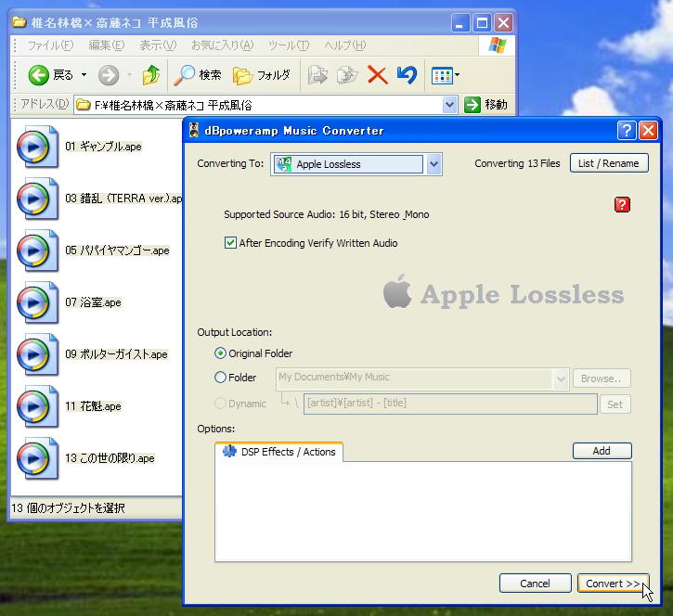Viewport: 673px width, 616px height.
Task: Select the Original Folder radio button
Action: (220, 353)
